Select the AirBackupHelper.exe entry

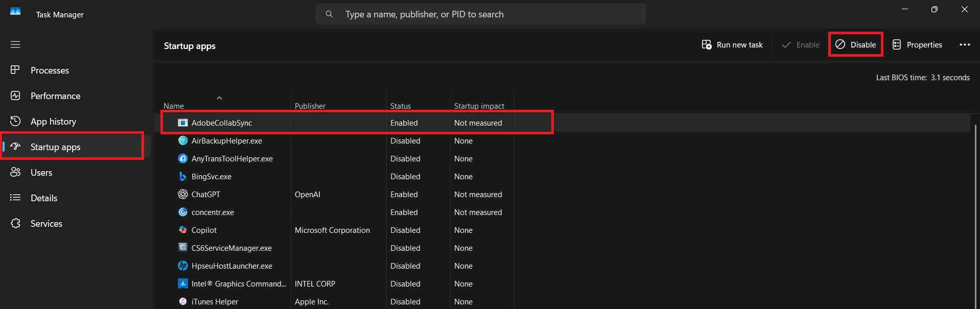click(x=227, y=141)
